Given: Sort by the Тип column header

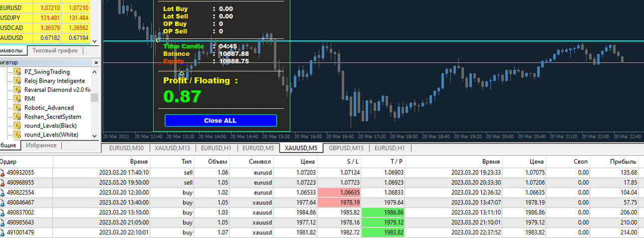Looking at the screenshot, I should coord(172,162).
